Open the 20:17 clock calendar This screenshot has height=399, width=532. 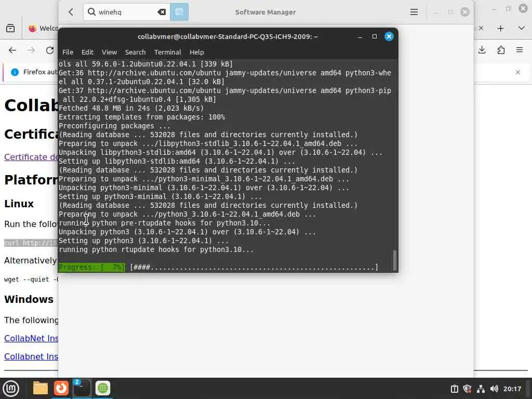coord(512,389)
